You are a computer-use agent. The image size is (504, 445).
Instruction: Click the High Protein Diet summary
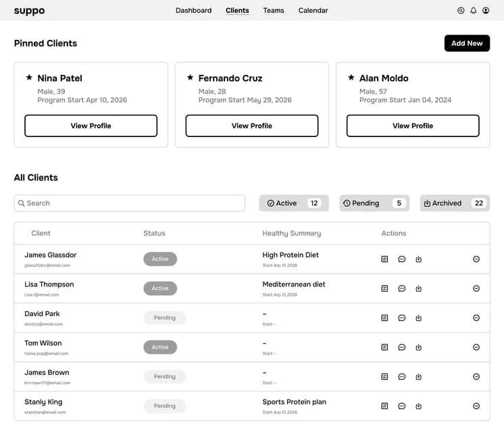(x=291, y=255)
